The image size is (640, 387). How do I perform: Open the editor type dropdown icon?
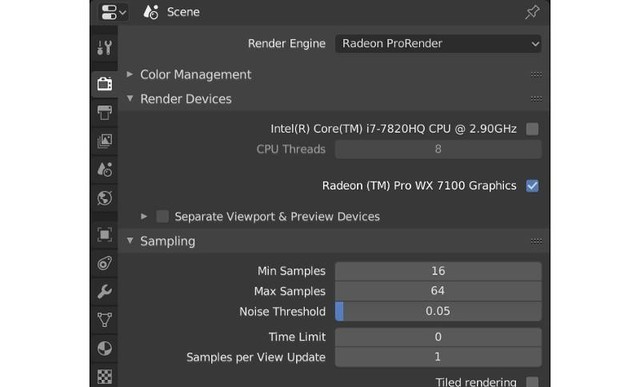pos(113,12)
